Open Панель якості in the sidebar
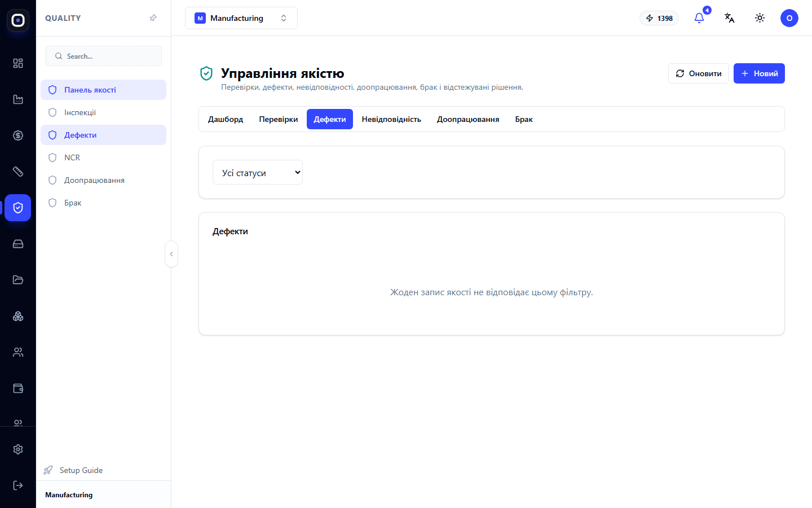The width and height of the screenshot is (812, 508). pos(104,90)
